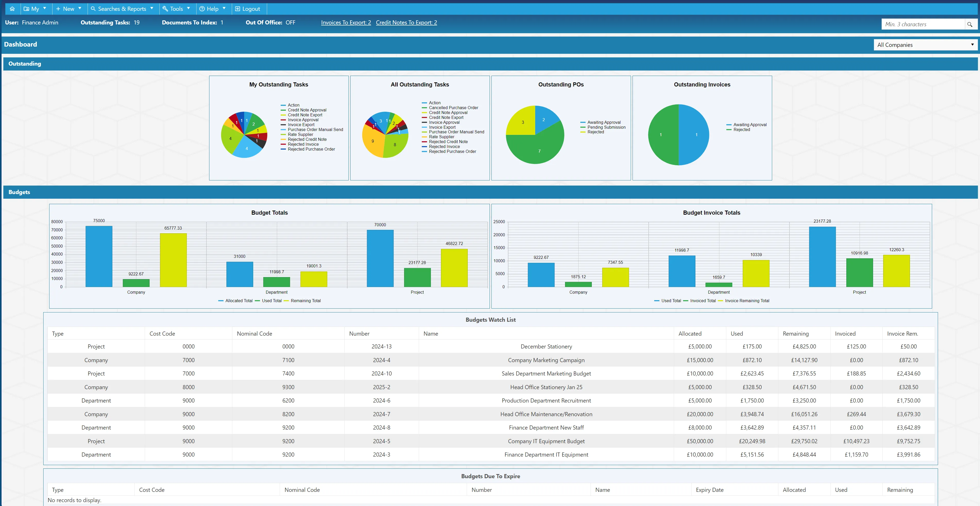Click the 75000 Company allocated bar
Viewport: 980px width, 506px height.
pyautogui.click(x=99, y=257)
